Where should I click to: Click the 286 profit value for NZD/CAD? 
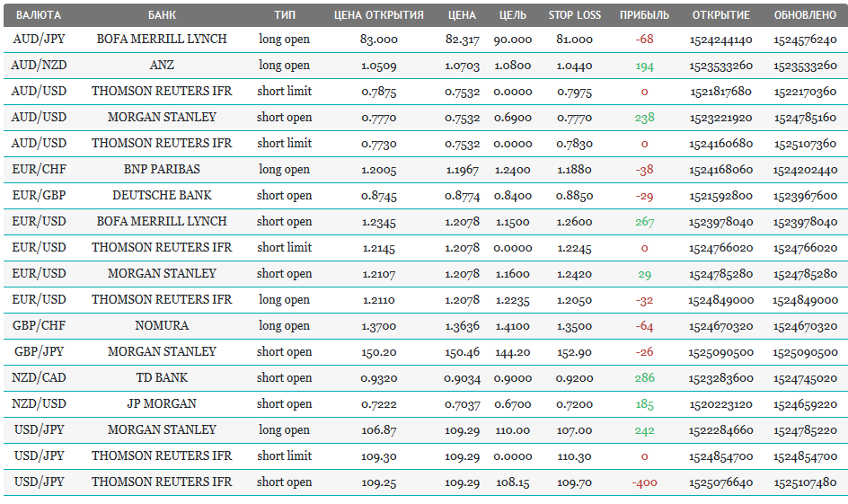coord(644,378)
